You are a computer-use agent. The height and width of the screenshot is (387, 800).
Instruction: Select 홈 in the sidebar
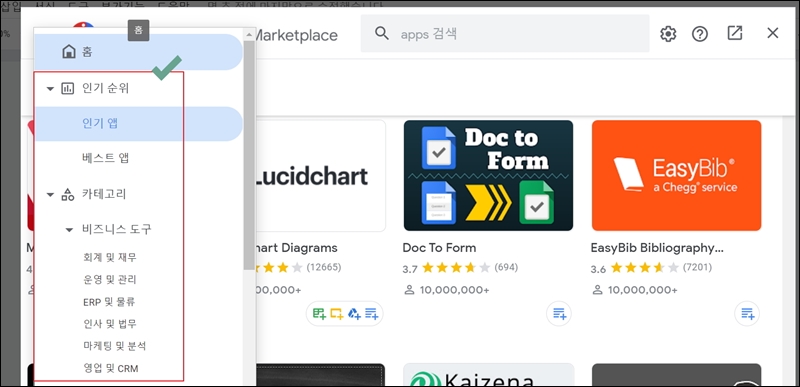(138, 52)
